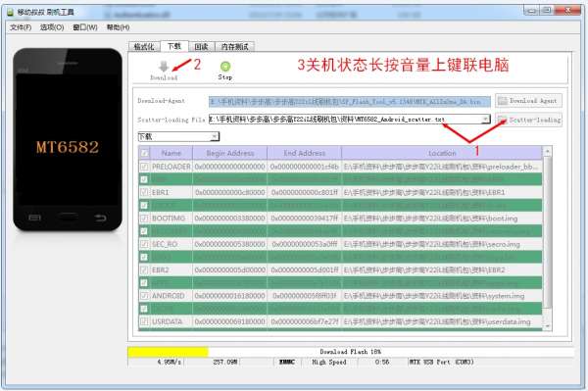
Task: Click the End Address column header
Action: click(x=304, y=153)
